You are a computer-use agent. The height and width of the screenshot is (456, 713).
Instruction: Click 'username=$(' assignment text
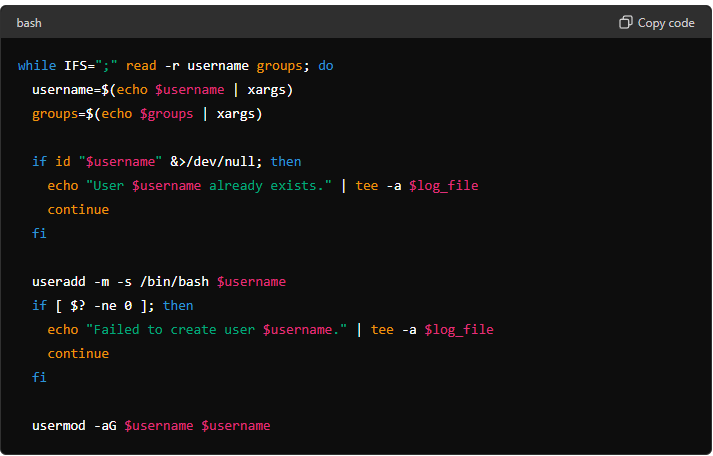pyautogui.click(x=74, y=90)
